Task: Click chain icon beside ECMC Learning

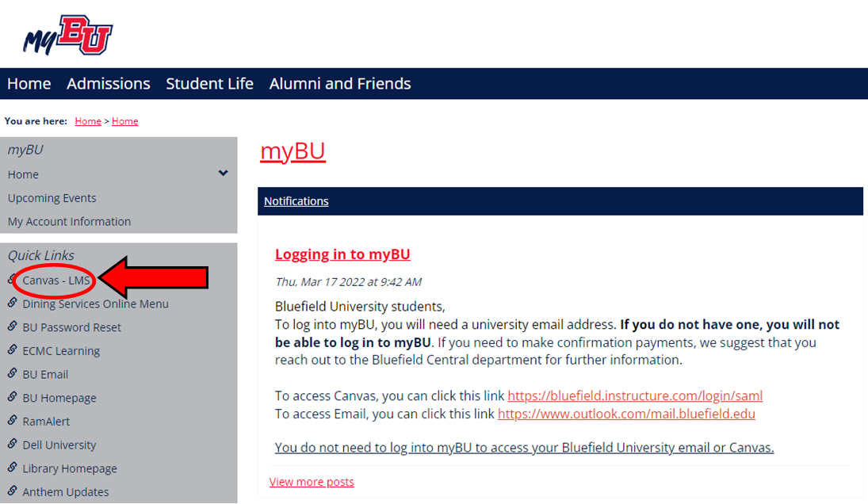Action: (12, 349)
